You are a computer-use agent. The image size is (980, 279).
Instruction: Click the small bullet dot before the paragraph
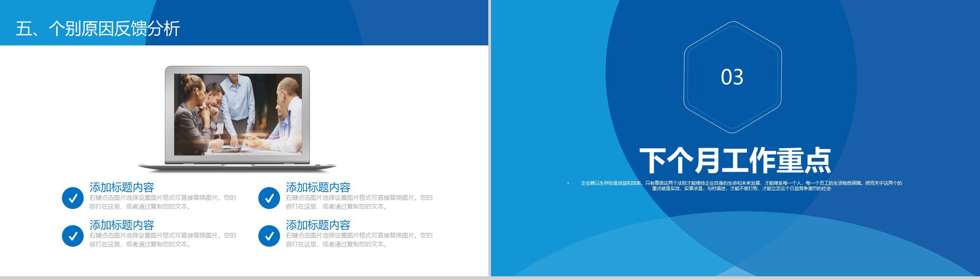568,183
